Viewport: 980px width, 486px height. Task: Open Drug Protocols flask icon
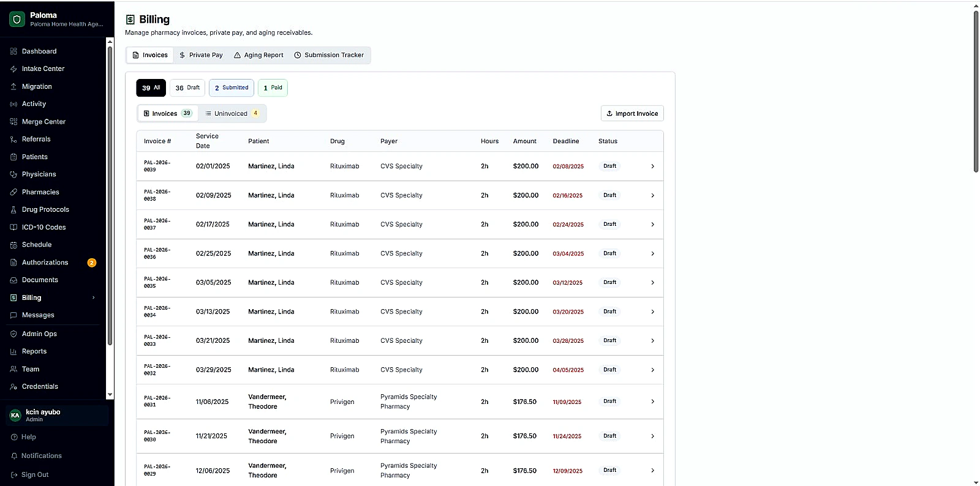point(13,210)
